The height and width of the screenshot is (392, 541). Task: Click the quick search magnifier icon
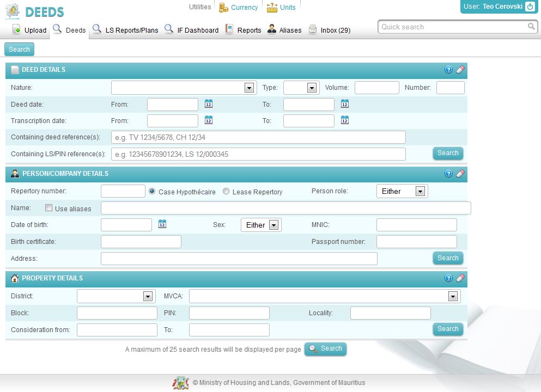point(531,26)
